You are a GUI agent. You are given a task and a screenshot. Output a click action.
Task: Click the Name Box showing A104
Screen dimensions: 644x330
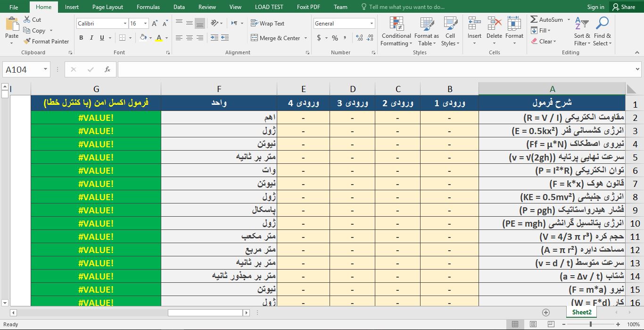(x=26, y=69)
